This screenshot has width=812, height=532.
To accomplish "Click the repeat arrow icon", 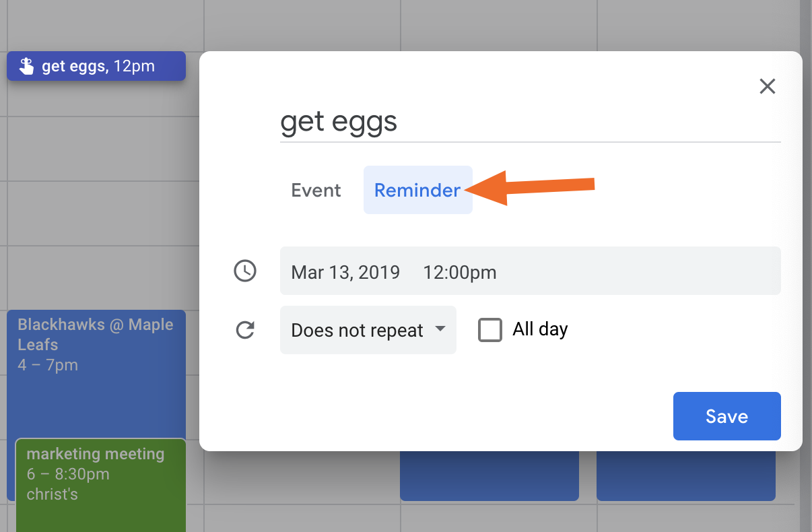I will pos(245,330).
